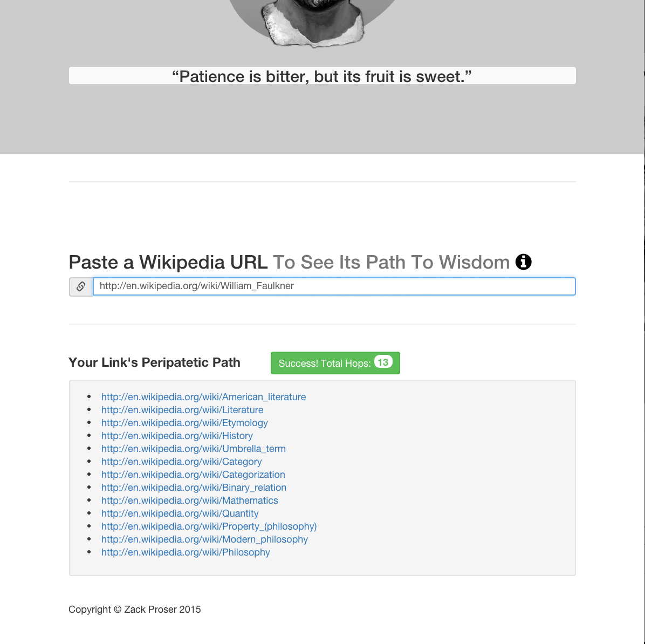Click the chain link icon addon

(81, 286)
